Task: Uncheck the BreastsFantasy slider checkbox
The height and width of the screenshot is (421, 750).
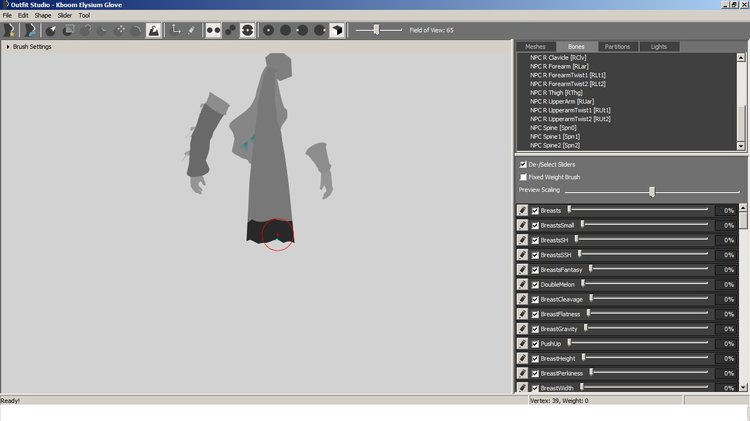Action: (535, 270)
